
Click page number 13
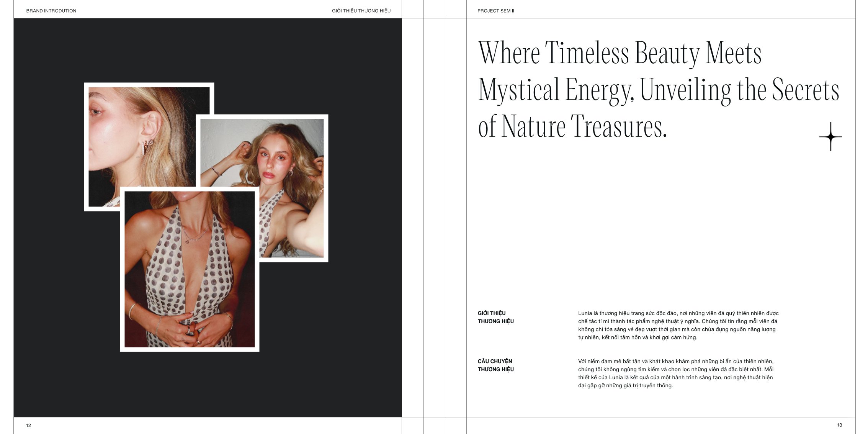click(x=839, y=425)
